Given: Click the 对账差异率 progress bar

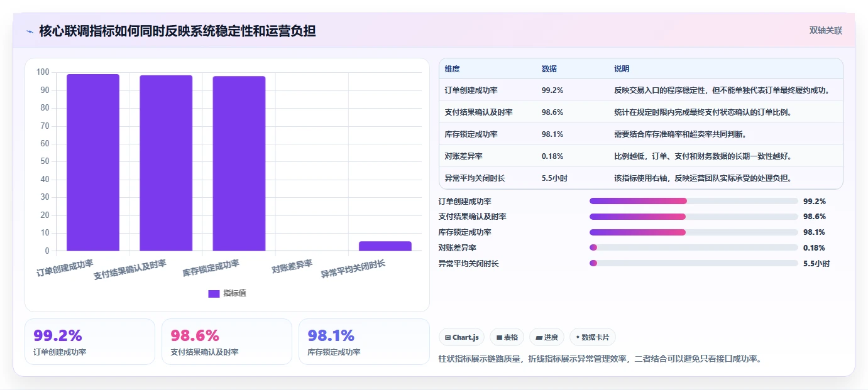Looking at the screenshot, I should [693, 248].
